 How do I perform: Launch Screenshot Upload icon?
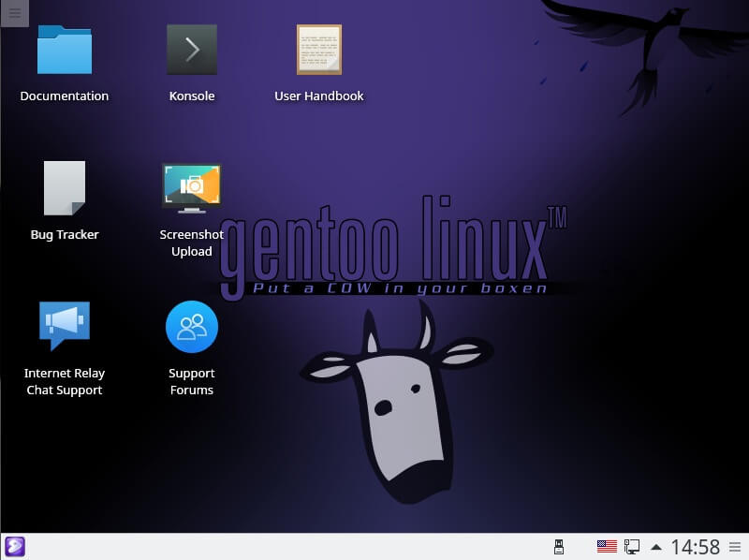(x=192, y=188)
